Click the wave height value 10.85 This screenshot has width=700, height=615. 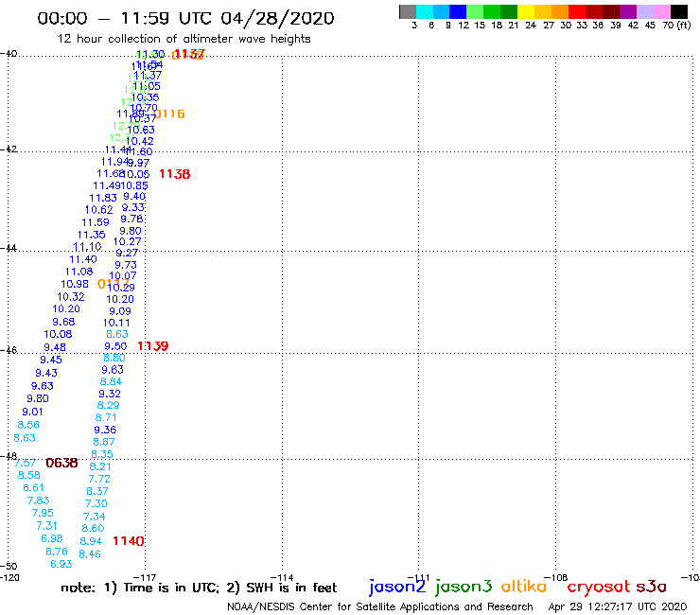(x=134, y=185)
